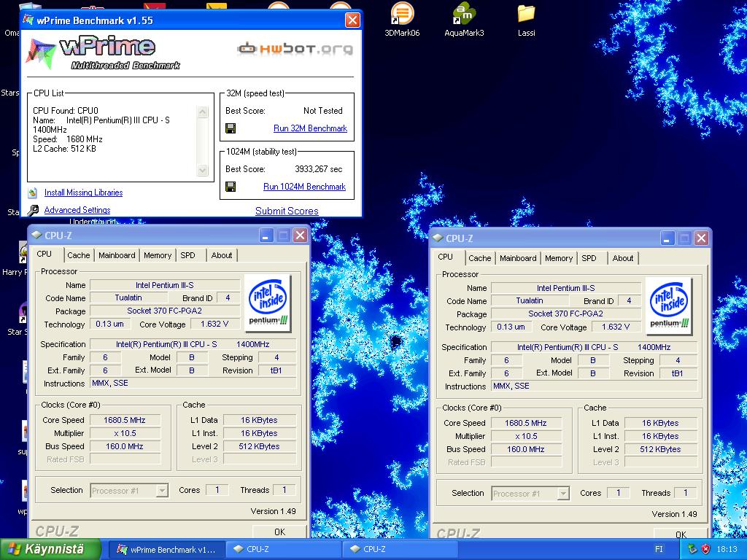Click Level 2 cache value in left CPU-Z
747x560 pixels.
259,446
